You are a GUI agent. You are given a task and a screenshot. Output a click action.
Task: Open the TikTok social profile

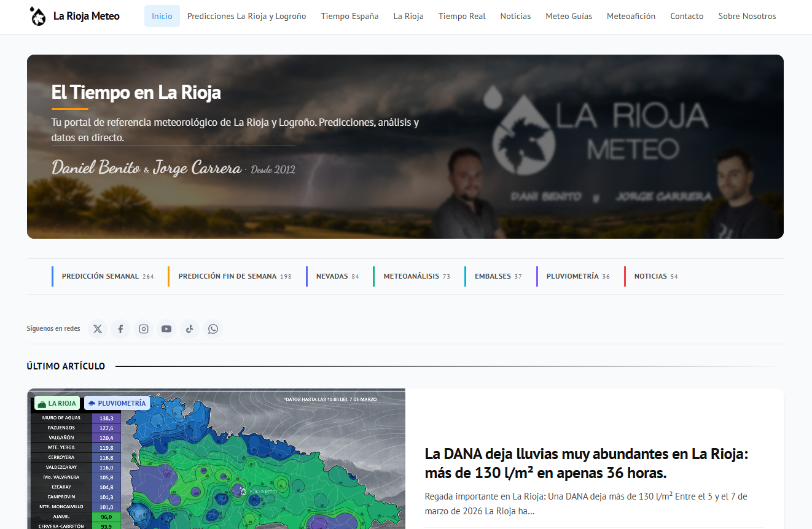click(x=190, y=329)
